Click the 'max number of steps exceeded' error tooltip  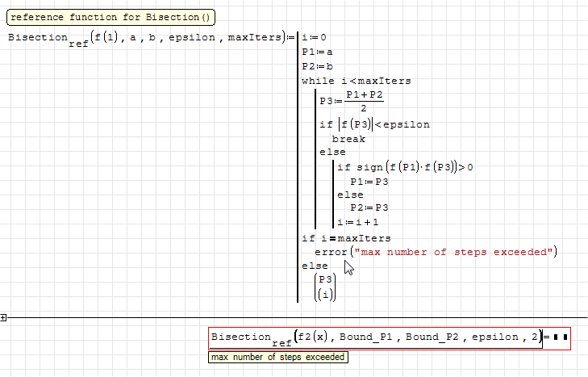(x=278, y=357)
